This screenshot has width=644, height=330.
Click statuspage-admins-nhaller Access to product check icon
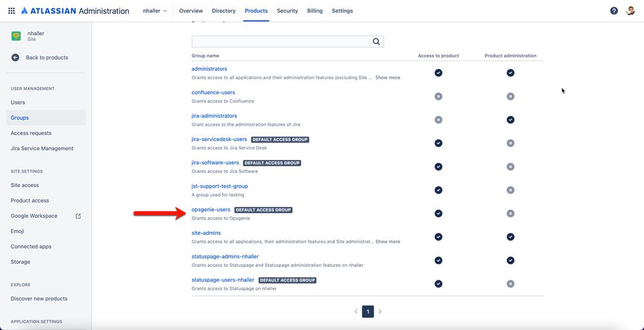point(438,260)
